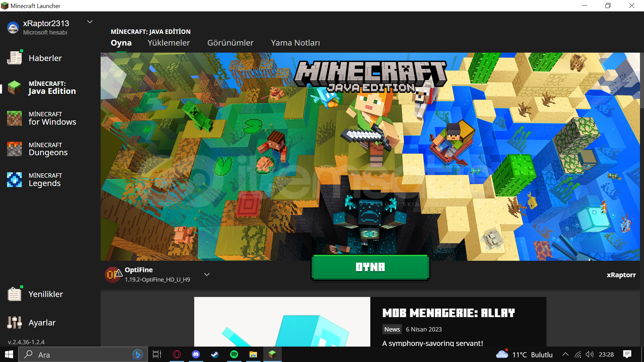
Task: Switch to the Oyna tab
Action: 121,43
